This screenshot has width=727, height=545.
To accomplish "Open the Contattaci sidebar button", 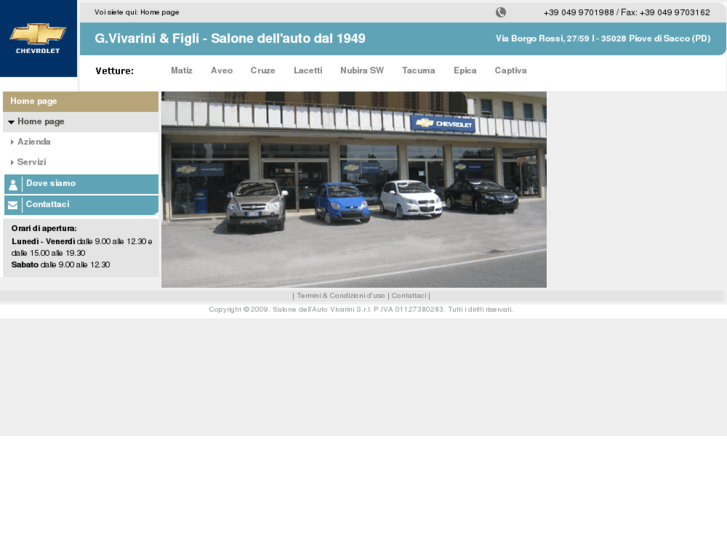I will click(x=81, y=205).
